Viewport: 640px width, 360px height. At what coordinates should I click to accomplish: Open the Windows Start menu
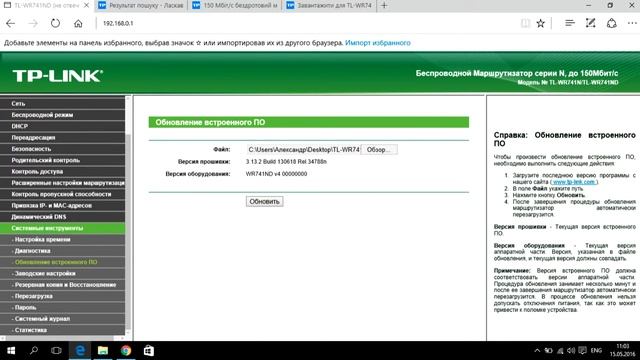click(11, 350)
